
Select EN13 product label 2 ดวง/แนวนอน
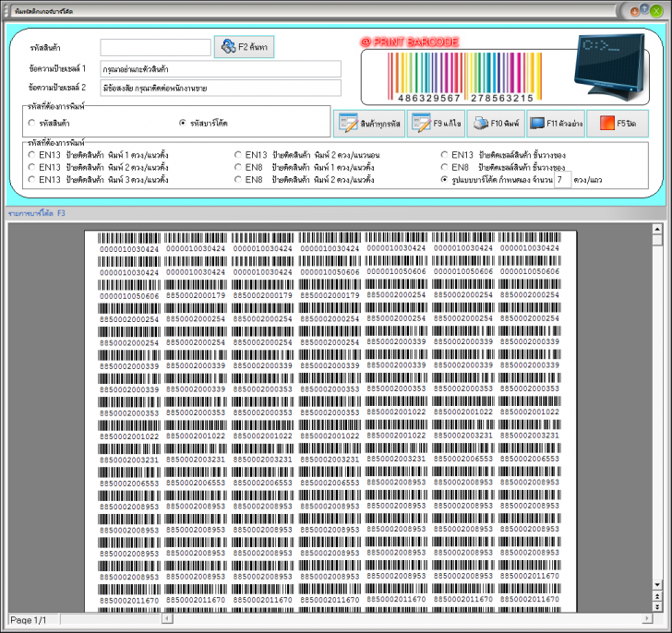tap(238, 155)
